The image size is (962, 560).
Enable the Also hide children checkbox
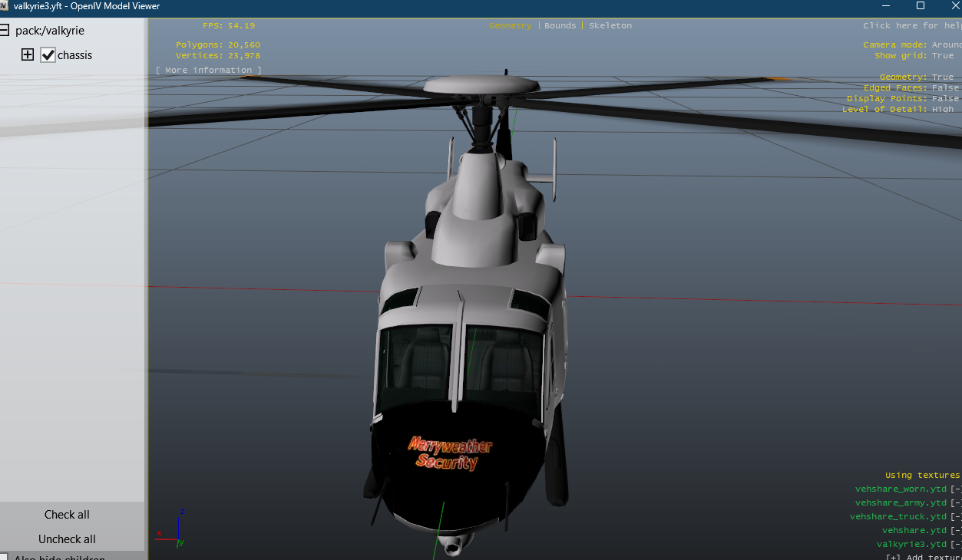tap(4, 557)
